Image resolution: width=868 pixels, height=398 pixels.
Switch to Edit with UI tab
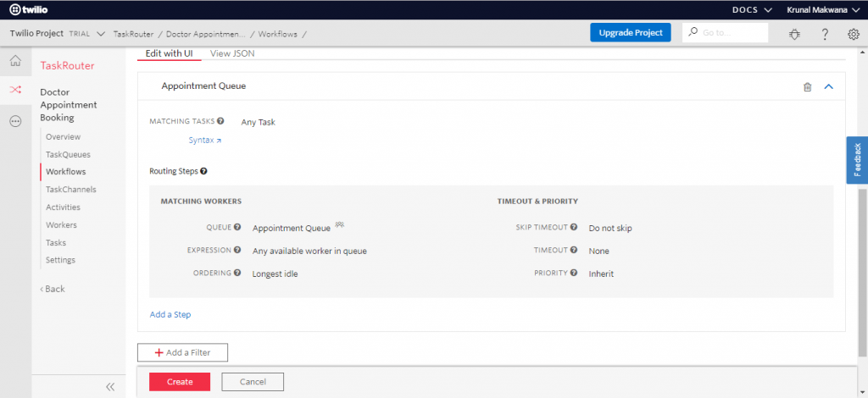click(x=169, y=53)
